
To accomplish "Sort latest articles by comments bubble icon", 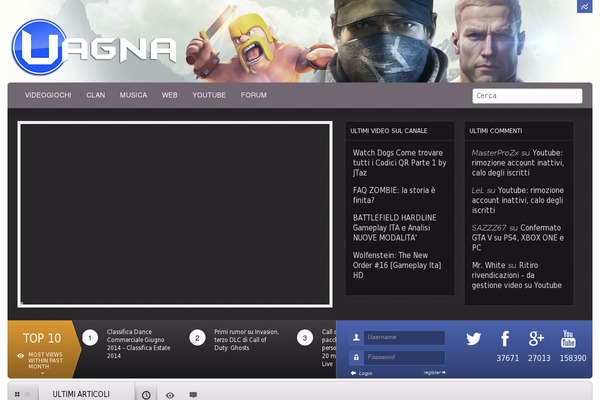I will pyautogui.click(x=193, y=395).
